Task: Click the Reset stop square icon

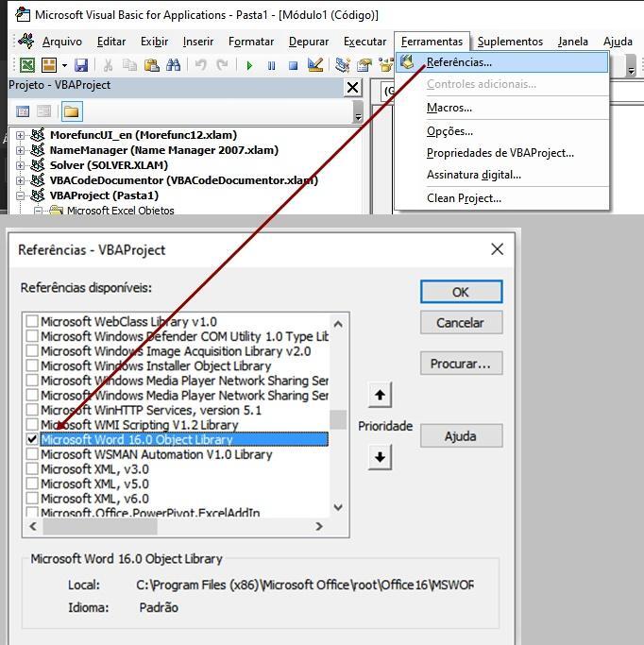Action: (294, 65)
